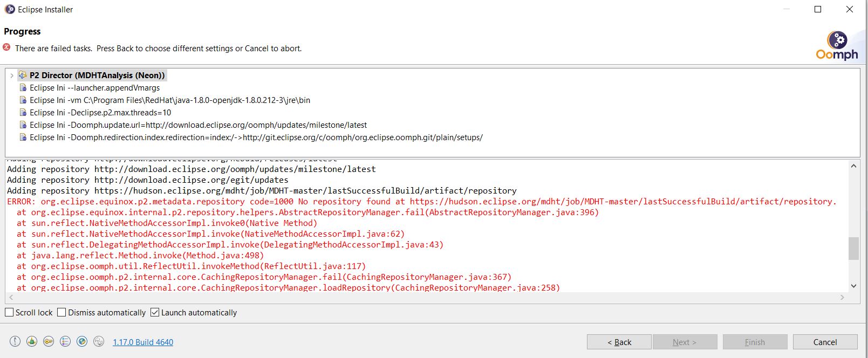Expand the P2 Director tree node
868x358 pixels.
pos(12,75)
